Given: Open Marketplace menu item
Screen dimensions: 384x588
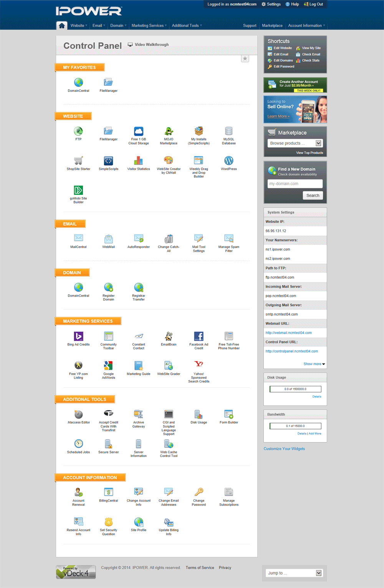Looking at the screenshot, I should [272, 26].
